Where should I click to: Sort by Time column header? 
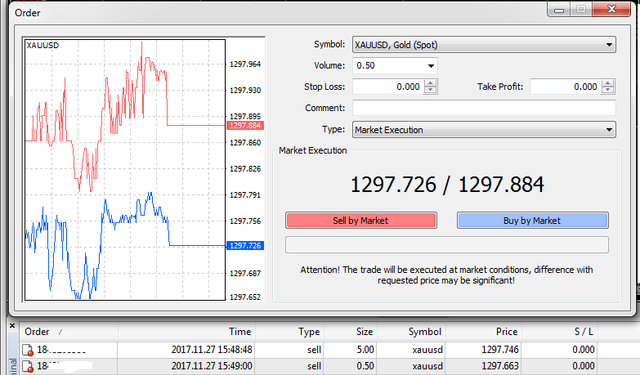click(187, 332)
